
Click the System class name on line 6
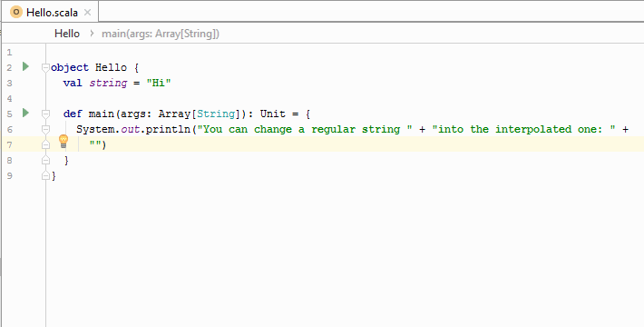tap(95, 130)
